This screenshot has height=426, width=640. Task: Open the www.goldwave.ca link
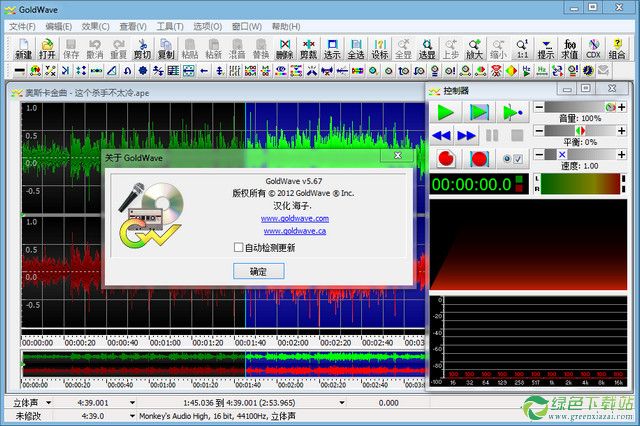click(295, 231)
